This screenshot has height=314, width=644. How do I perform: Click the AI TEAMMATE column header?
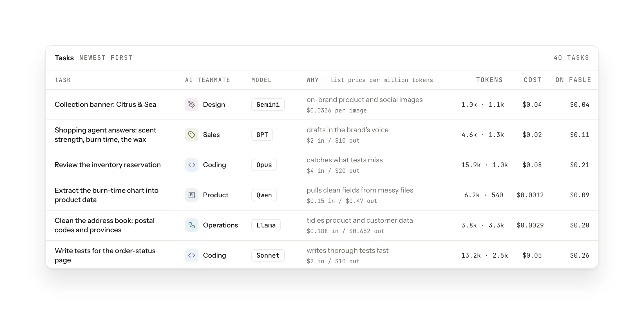[x=207, y=80]
